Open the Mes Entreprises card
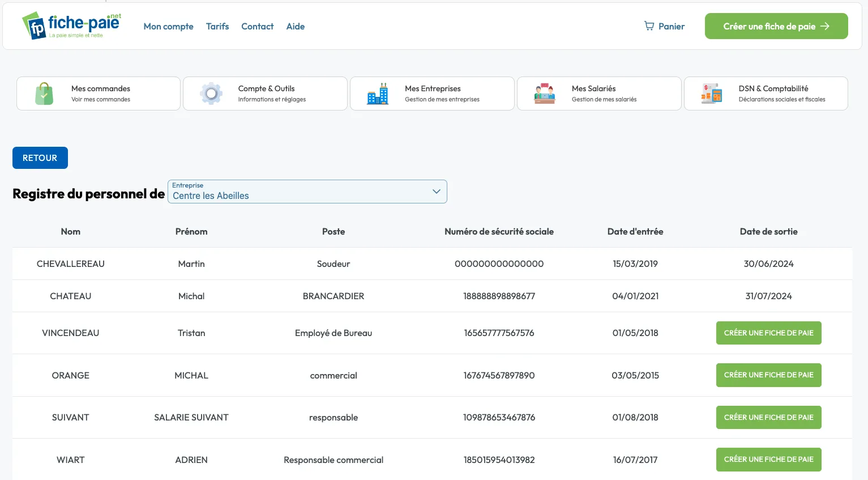Image resolution: width=868 pixels, height=480 pixels. (432, 94)
